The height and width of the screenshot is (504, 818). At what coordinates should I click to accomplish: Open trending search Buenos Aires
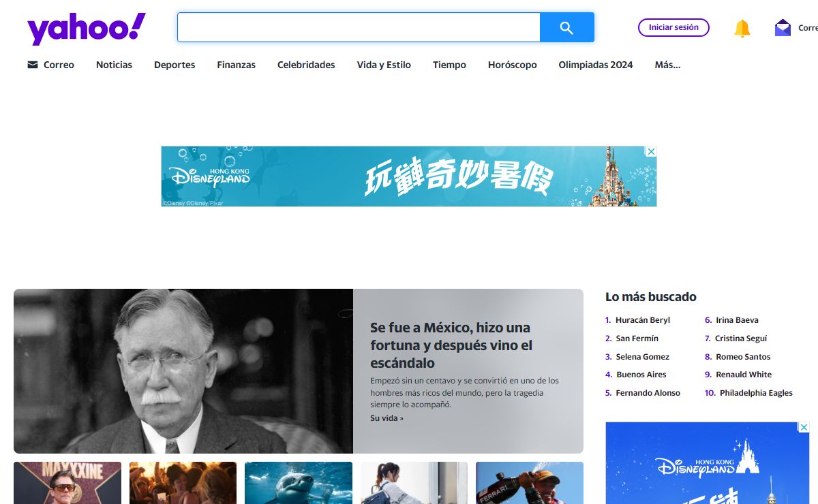click(x=641, y=375)
